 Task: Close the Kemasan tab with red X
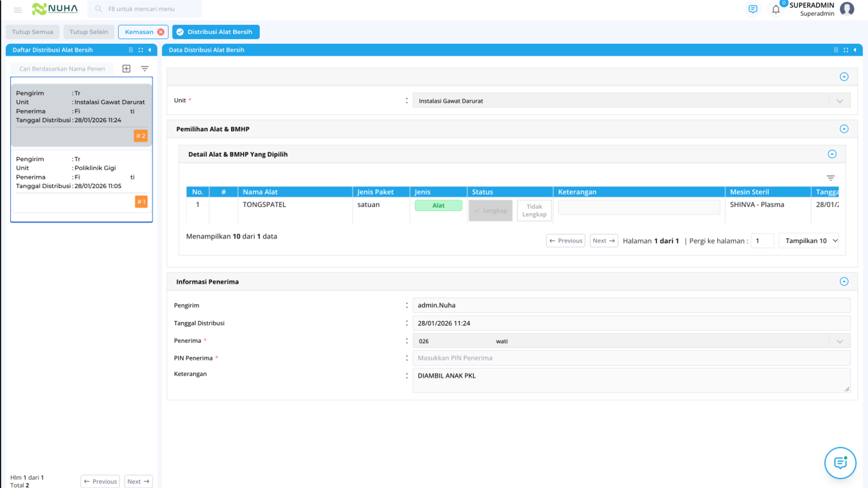pyautogui.click(x=161, y=32)
